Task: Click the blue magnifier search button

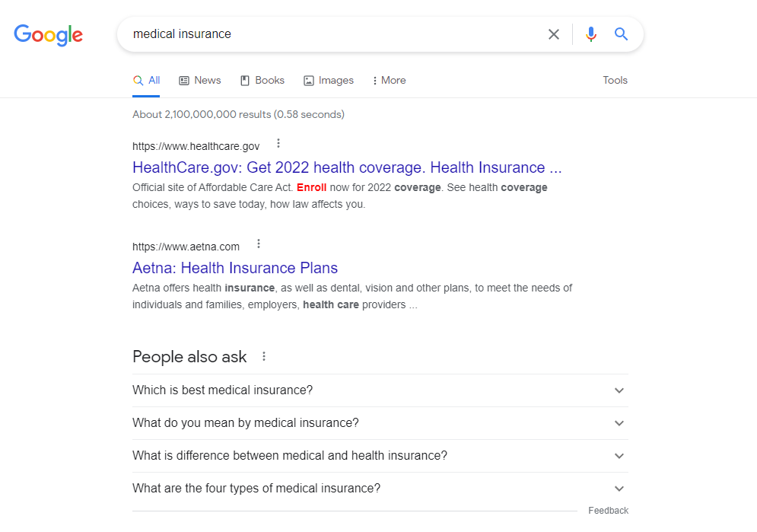Action: click(621, 33)
